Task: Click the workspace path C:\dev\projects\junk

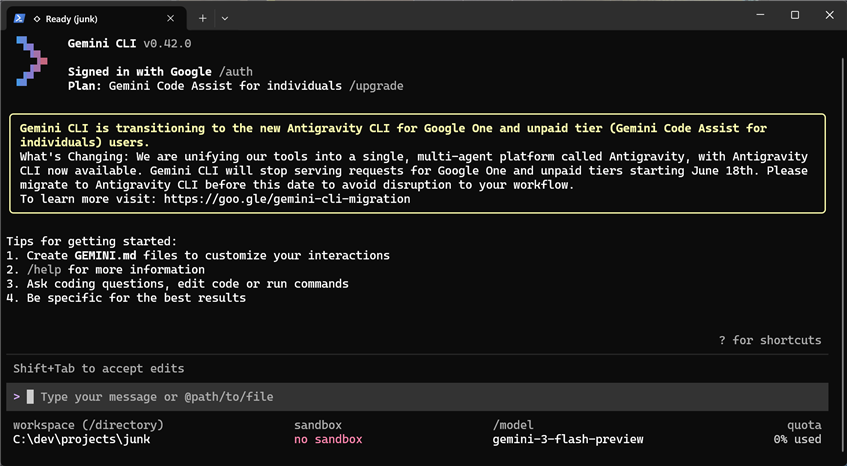Action: click(82, 440)
